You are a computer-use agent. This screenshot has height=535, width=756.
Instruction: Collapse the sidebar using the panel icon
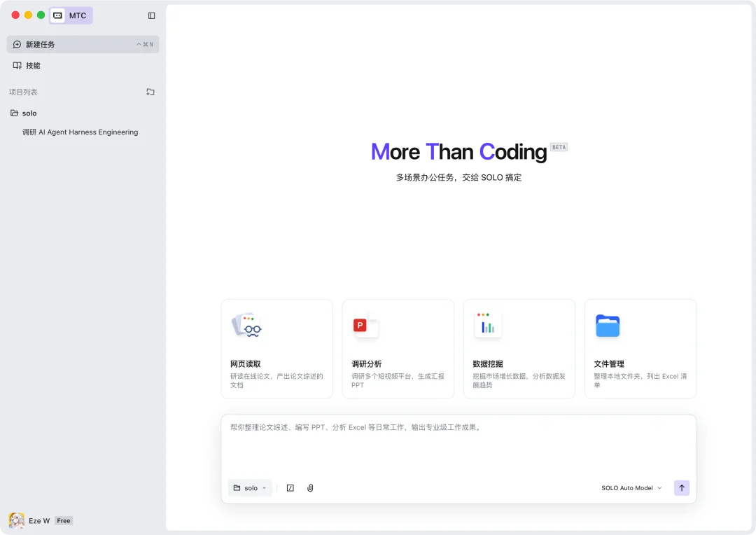152,15
